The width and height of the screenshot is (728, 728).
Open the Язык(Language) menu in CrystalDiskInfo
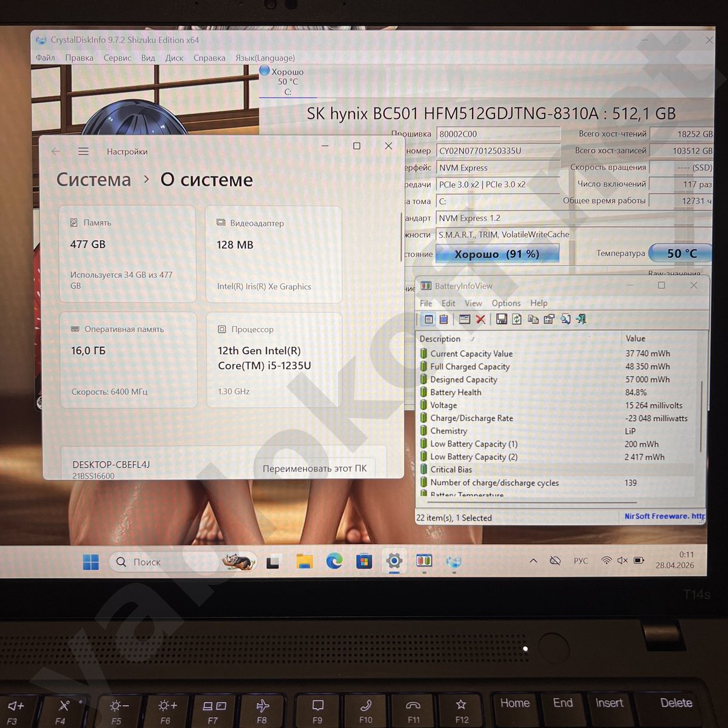tap(265, 58)
